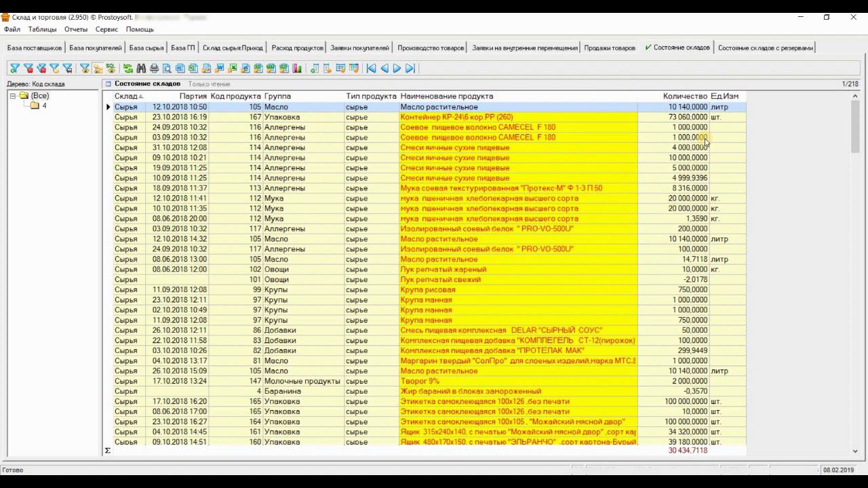Click the quantity cell 73 060,0000
The image size is (868, 488).
pyautogui.click(x=673, y=117)
